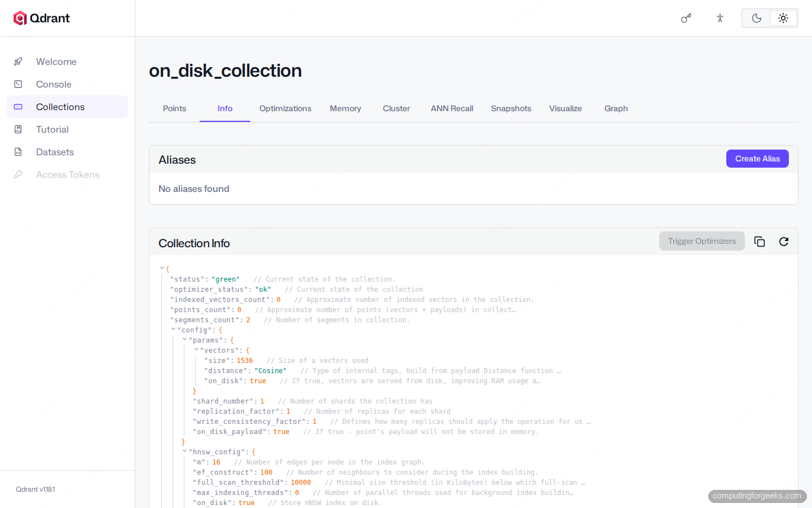Go to Collections in sidebar
This screenshot has height=508, width=812.
coord(68,107)
